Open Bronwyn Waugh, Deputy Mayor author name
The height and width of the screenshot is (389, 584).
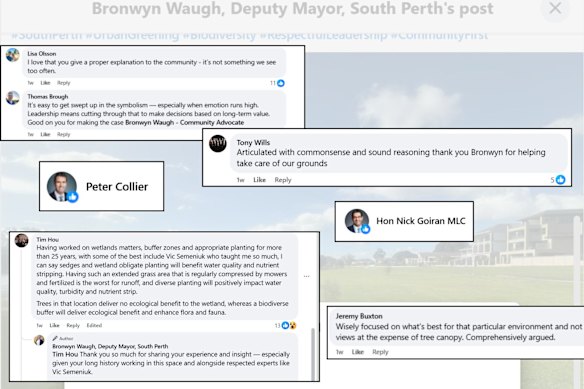(110, 346)
